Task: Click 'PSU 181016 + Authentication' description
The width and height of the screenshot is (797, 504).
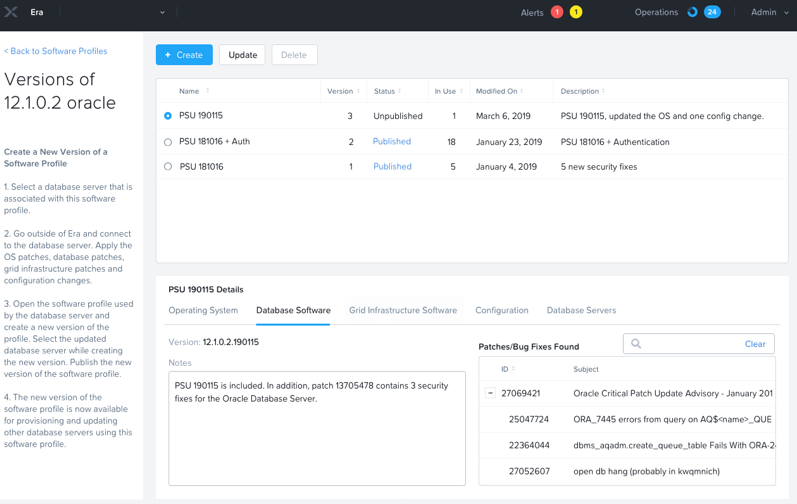Action: click(x=615, y=142)
